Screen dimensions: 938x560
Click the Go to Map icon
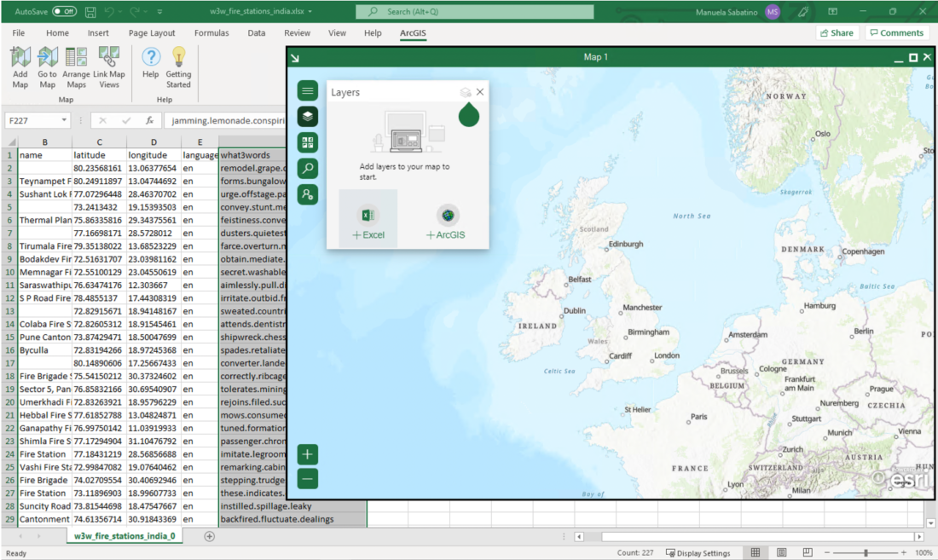click(x=47, y=67)
